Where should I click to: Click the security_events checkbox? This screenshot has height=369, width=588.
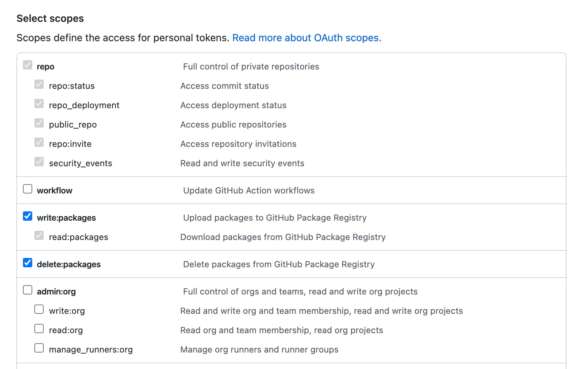pos(39,162)
